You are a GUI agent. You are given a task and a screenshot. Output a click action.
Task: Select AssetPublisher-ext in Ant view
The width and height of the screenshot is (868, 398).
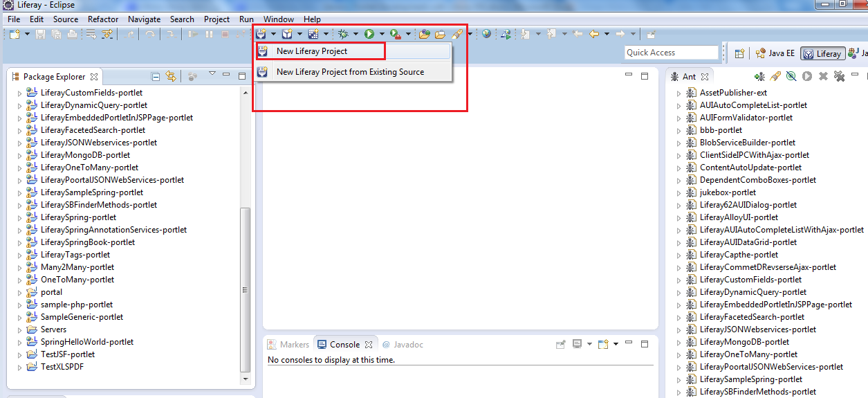[x=733, y=93]
